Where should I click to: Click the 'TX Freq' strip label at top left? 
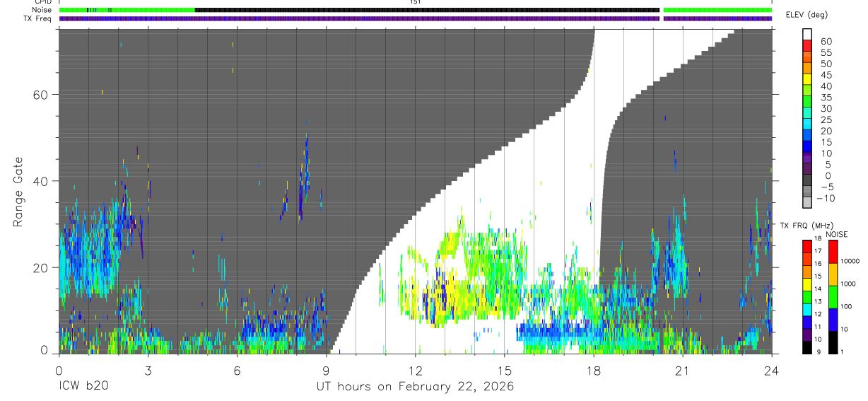38,18
